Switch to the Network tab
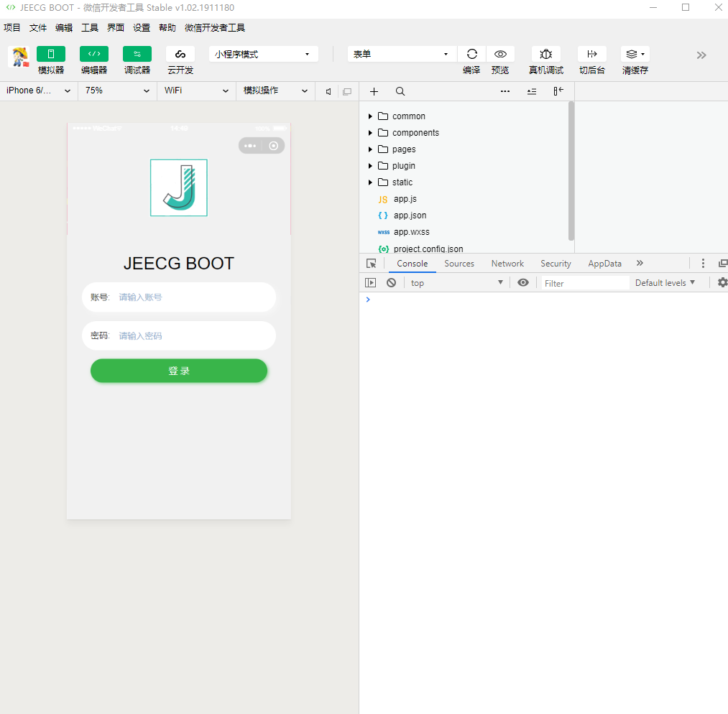The width and height of the screenshot is (728, 714). 507,263
